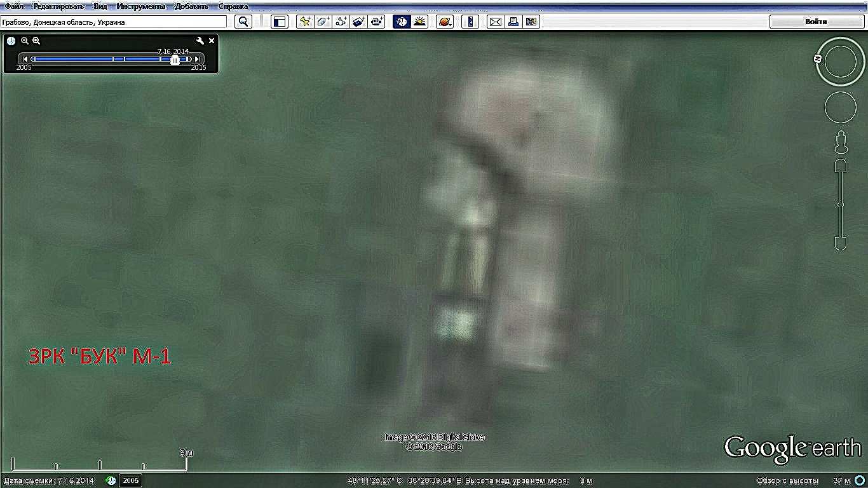Add a path with toolbar icon

341,22
